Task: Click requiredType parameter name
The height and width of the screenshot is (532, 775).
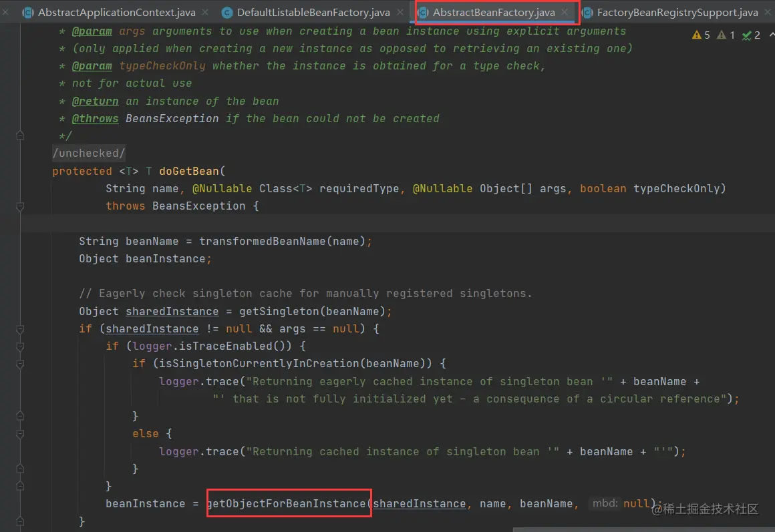Action: pos(359,189)
